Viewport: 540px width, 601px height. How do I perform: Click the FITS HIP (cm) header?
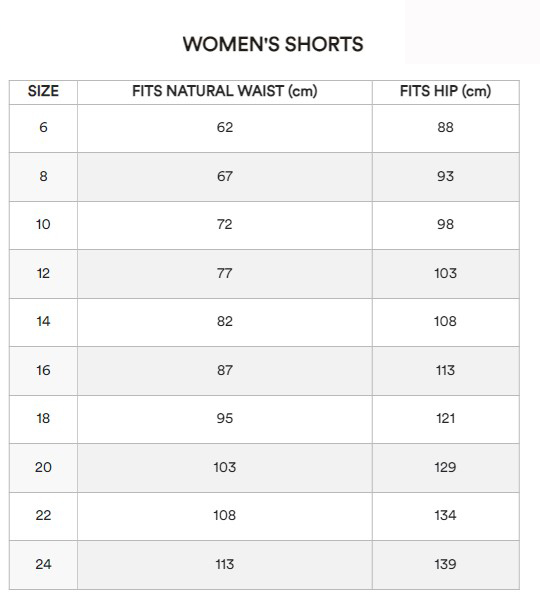pyautogui.click(x=445, y=91)
